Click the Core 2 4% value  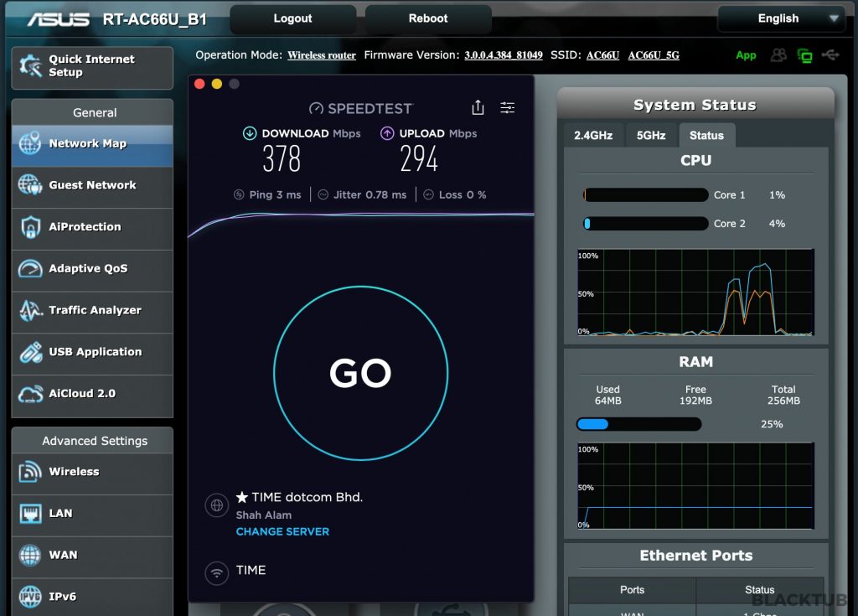point(777,224)
